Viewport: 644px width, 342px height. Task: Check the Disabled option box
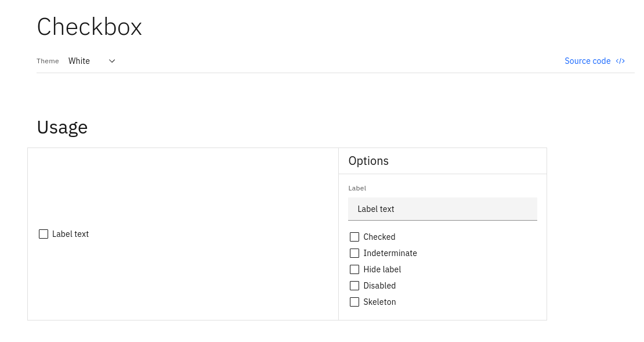click(x=354, y=286)
